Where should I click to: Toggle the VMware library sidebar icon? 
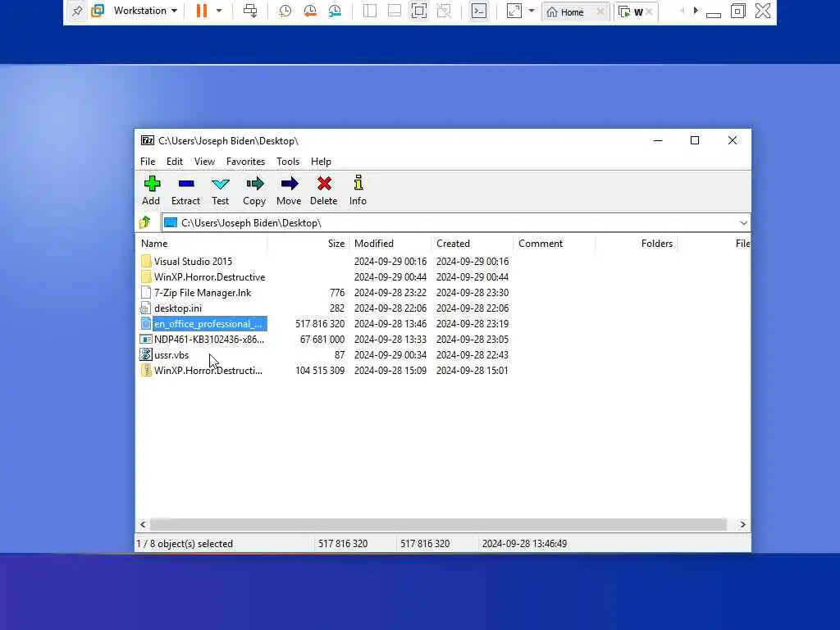tap(370, 11)
